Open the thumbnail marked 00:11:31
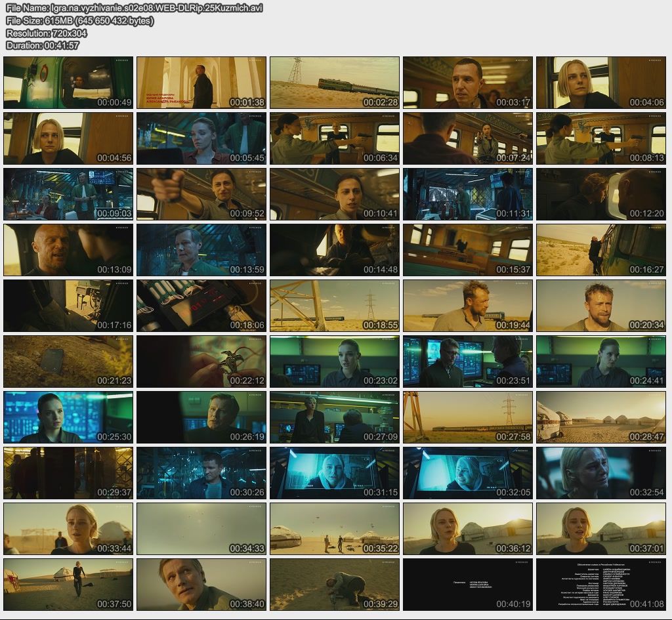 click(x=468, y=194)
